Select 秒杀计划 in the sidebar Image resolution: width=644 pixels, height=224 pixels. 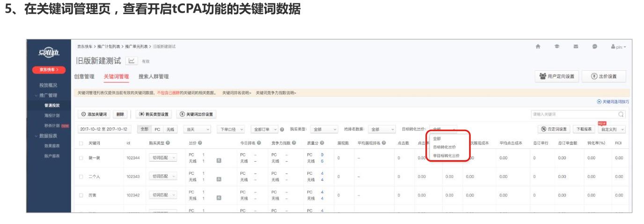coord(51,126)
